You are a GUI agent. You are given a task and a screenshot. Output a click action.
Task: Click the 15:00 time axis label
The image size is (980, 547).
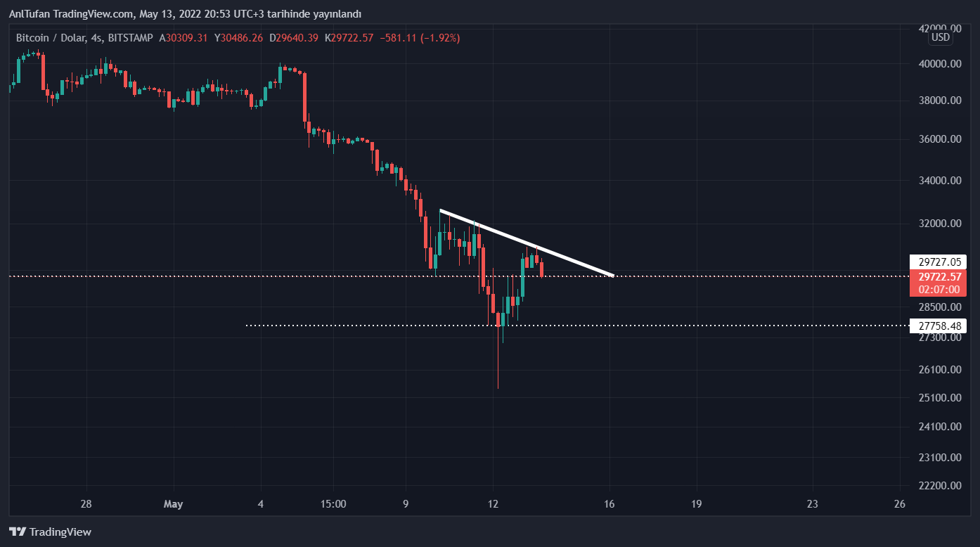pyautogui.click(x=333, y=504)
